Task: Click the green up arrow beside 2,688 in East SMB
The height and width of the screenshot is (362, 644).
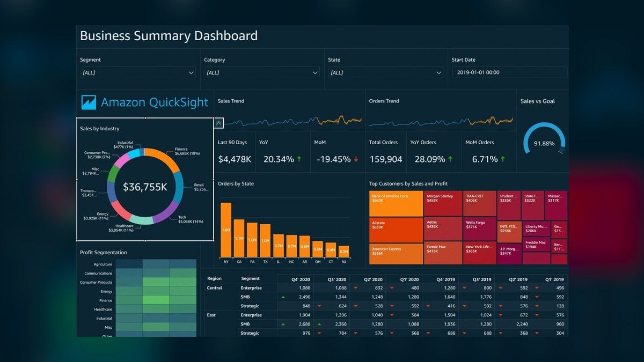Action: 283,324
